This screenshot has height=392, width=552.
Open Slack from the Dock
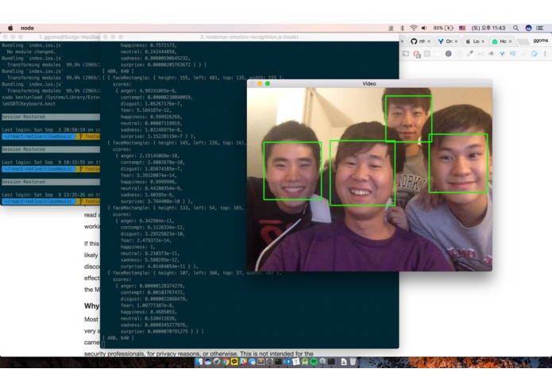tap(243, 361)
